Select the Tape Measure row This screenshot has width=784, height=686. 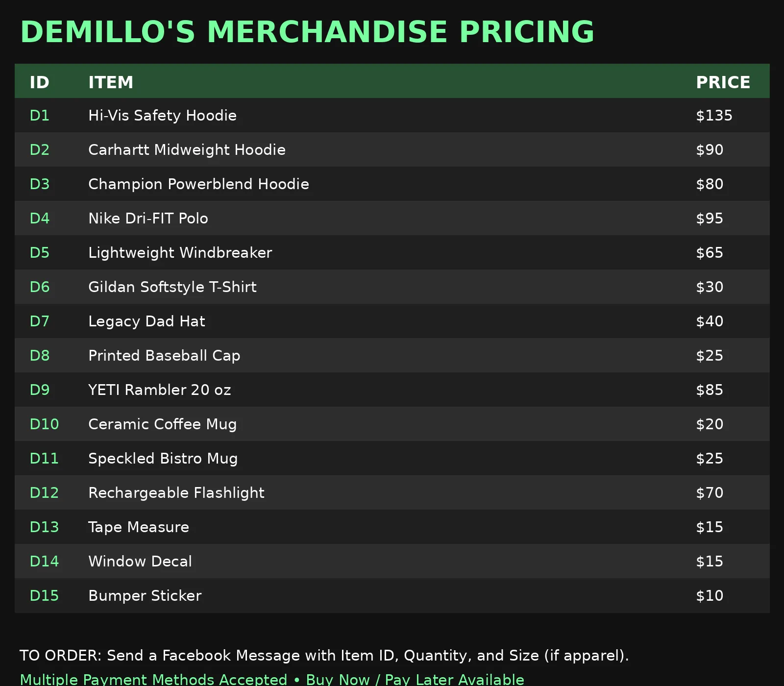pos(392,527)
